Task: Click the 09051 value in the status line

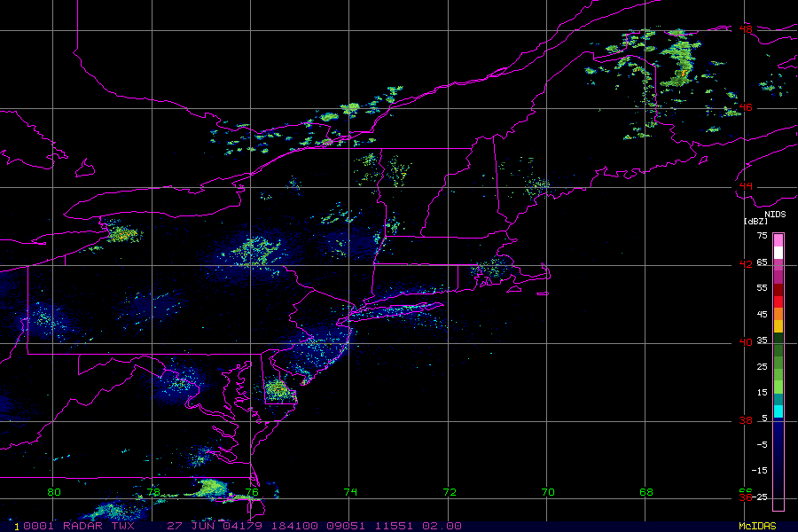Action: tap(346, 526)
